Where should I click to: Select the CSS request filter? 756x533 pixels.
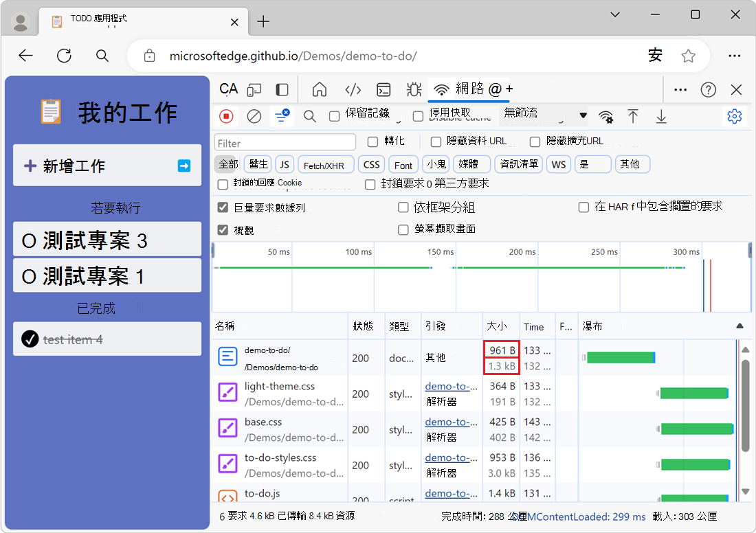371,164
